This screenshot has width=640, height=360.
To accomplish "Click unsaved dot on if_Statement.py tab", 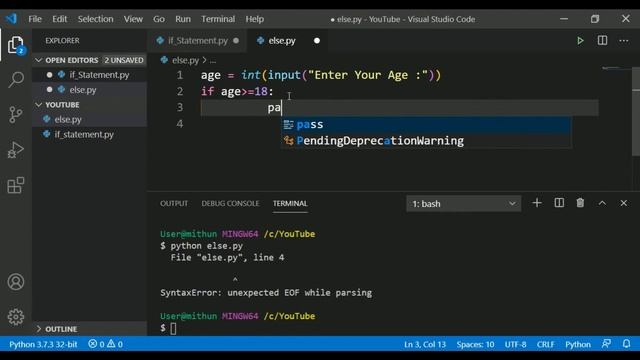I will (x=236, y=40).
